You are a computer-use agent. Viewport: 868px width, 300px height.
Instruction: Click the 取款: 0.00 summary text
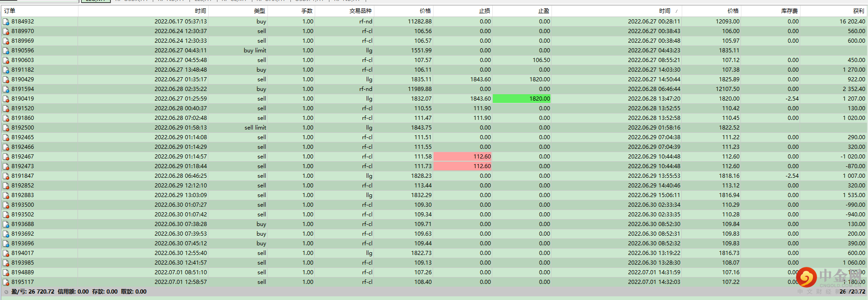(x=134, y=292)
